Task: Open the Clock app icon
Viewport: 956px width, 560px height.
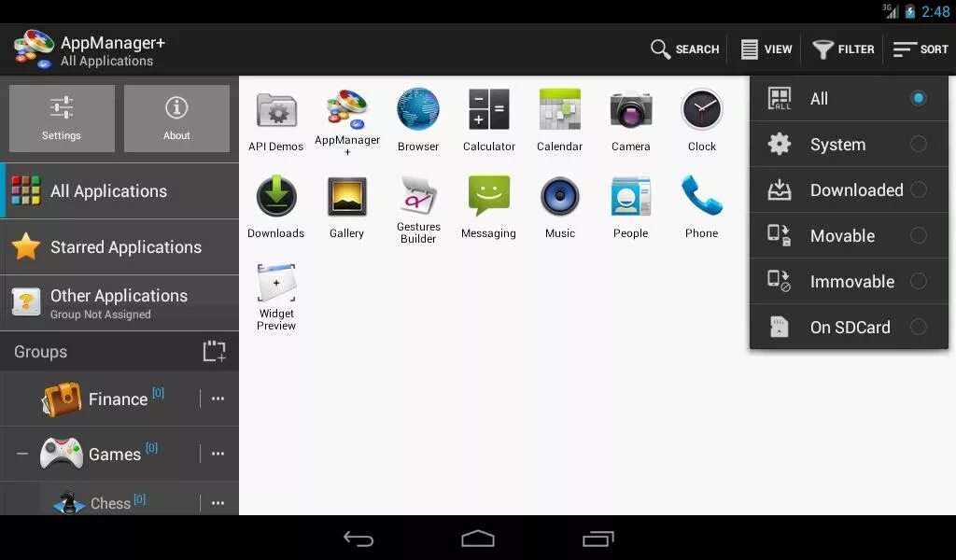Action: (x=702, y=110)
